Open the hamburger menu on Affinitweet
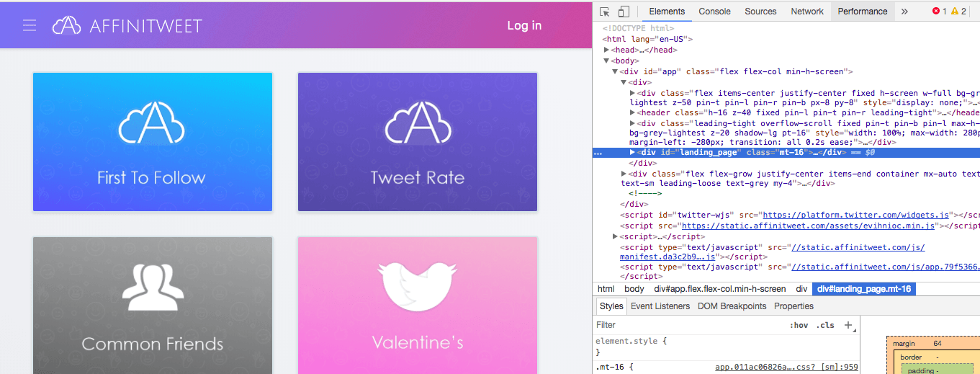This screenshot has height=374, width=980. [30, 25]
